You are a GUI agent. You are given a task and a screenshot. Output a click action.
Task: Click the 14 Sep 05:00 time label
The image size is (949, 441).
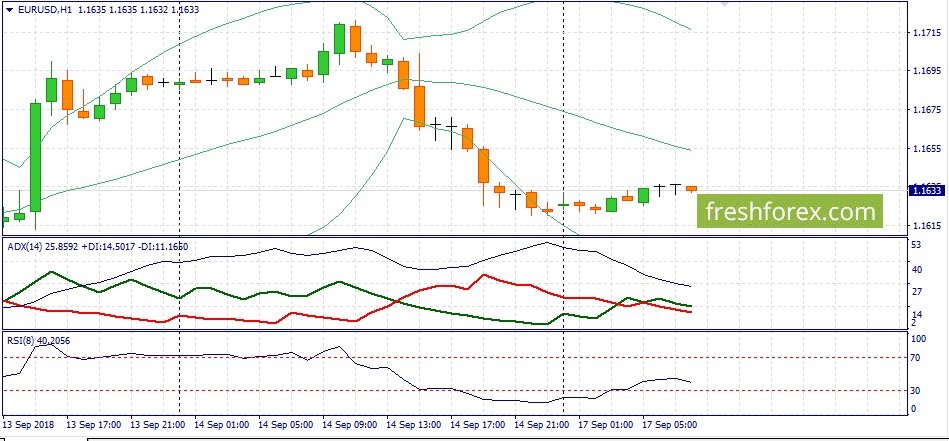pos(286,425)
